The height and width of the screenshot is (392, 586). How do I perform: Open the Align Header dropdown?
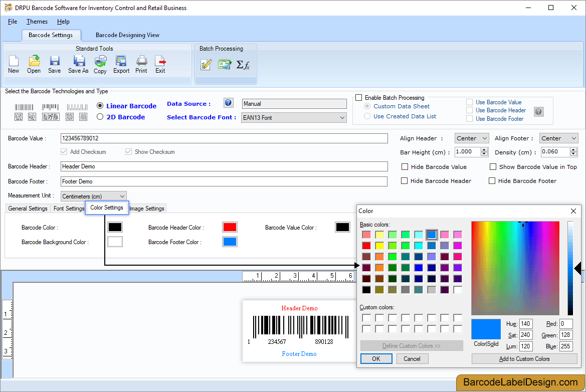[x=471, y=138]
